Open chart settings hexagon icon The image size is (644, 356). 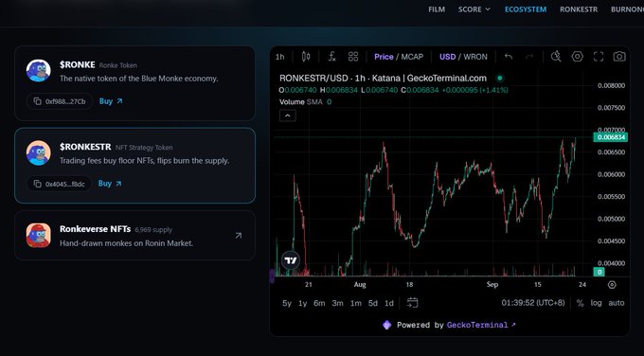click(578, 56)
